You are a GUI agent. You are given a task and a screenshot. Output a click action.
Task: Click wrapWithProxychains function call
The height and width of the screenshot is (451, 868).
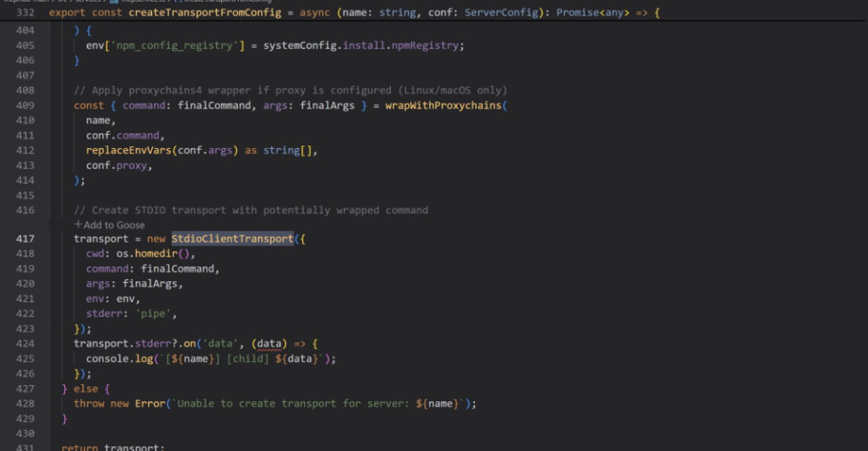click(443, 105)
